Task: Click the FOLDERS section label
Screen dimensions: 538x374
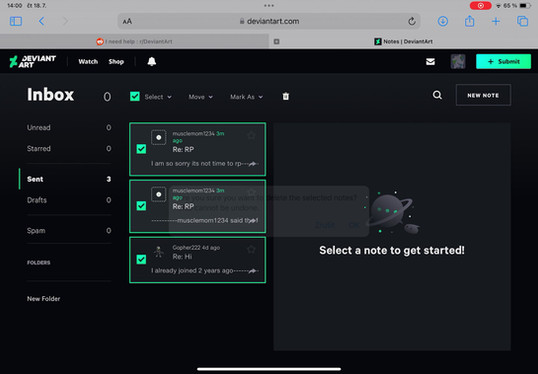Action: pos(38,262)
